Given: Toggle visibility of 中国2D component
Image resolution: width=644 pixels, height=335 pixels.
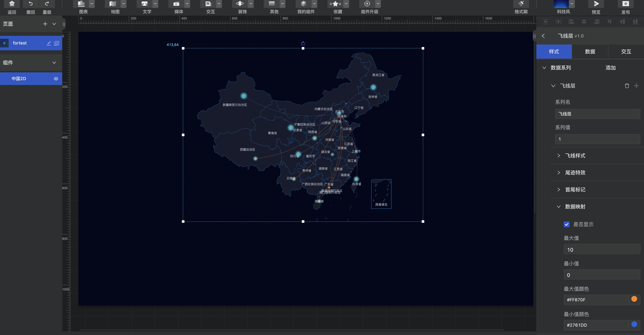Looking at the screenshot, I should (x=56, y=79).
